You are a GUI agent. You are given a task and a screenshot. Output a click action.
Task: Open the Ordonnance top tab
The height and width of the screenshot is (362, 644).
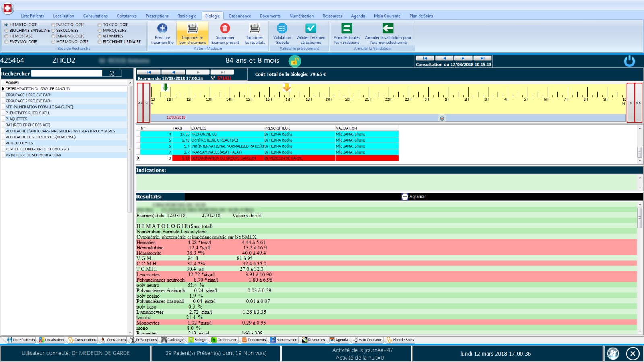[240, 16]
